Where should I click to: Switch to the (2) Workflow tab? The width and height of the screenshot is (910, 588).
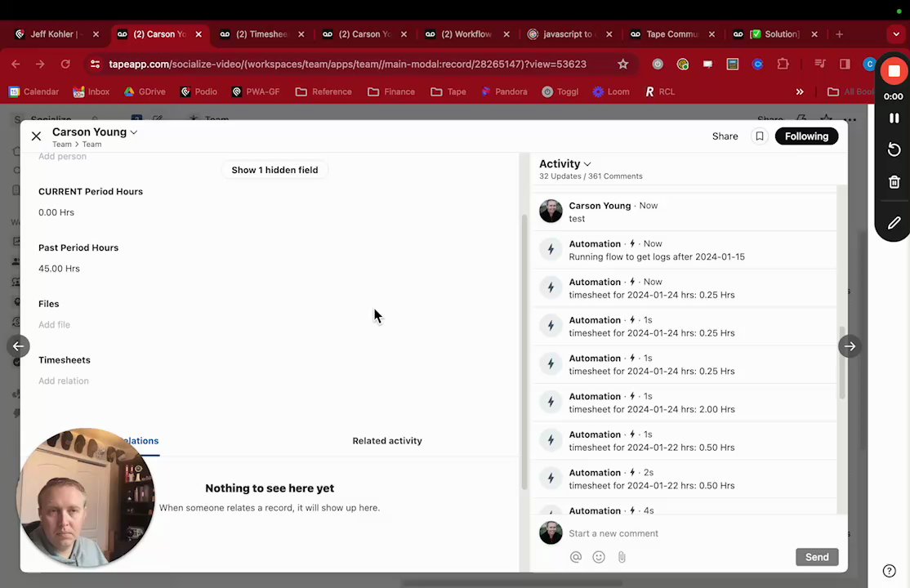point(466,34)
